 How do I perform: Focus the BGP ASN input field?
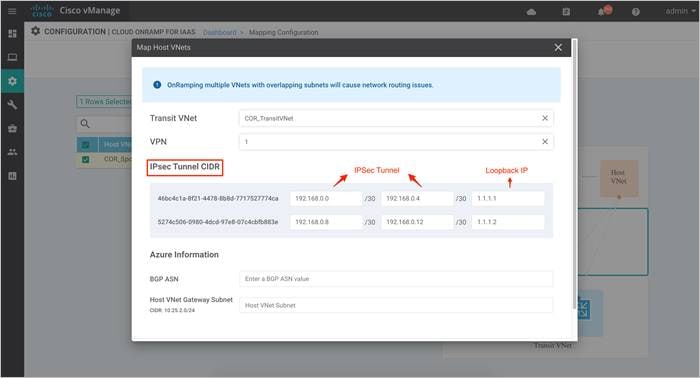pos(396,278)
